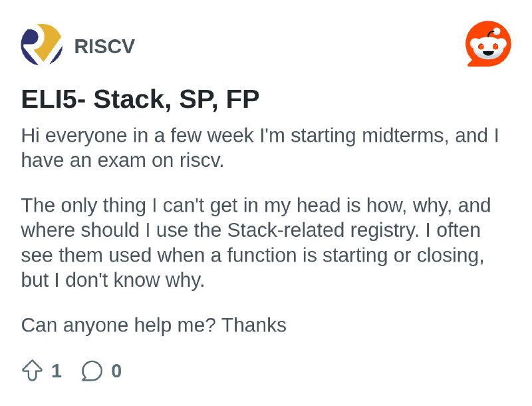Click the upvote count showing 1
This screenshot has width=532, height=406.
57,371
